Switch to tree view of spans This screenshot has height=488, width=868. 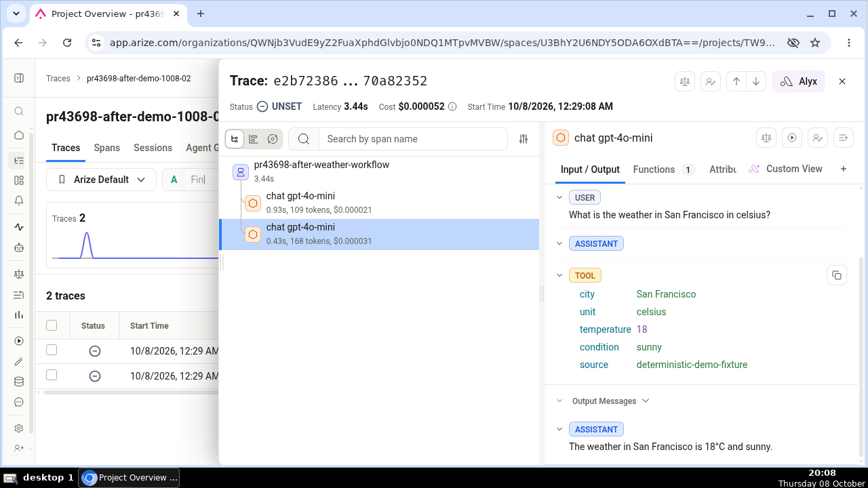pos(235,139)
